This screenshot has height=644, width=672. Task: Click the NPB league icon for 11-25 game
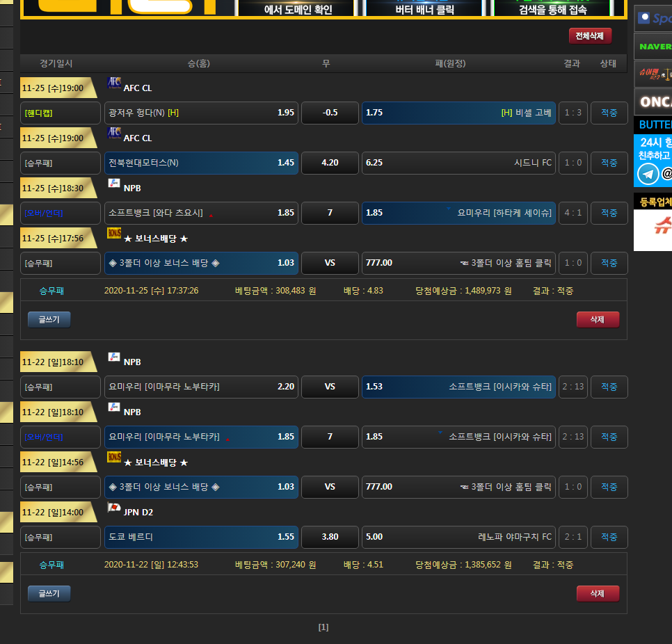(x=114, y=184)
